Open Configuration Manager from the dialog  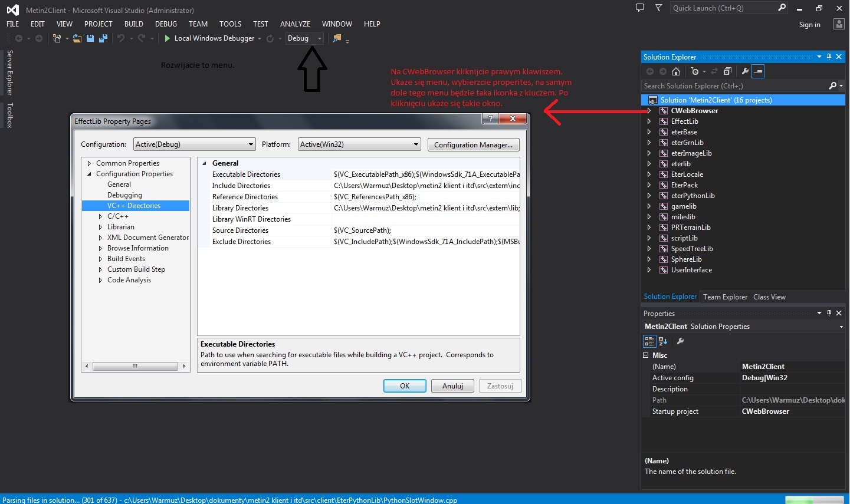click(x=474, y=144)
